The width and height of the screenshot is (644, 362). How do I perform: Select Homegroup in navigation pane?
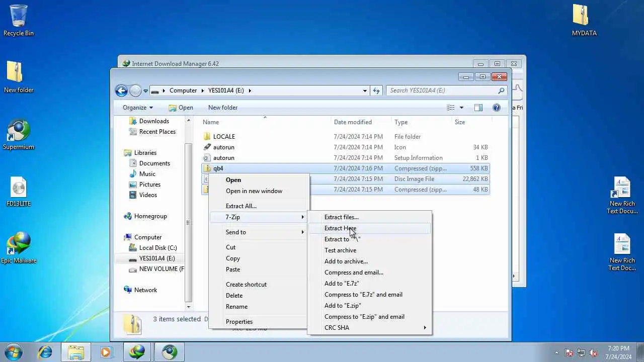pyautogui.click(x=145, y=216)
